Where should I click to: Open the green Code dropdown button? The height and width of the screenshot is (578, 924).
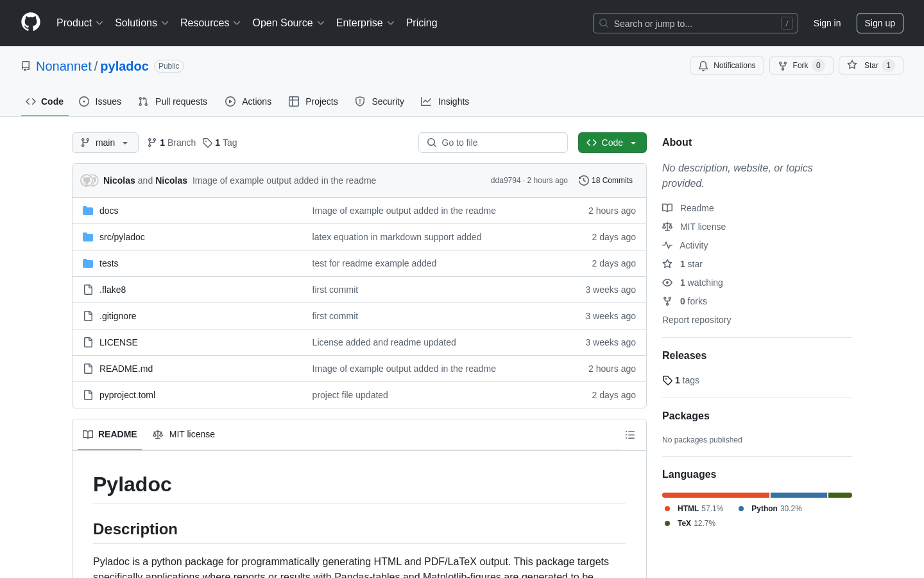click(x=612, y=143)
